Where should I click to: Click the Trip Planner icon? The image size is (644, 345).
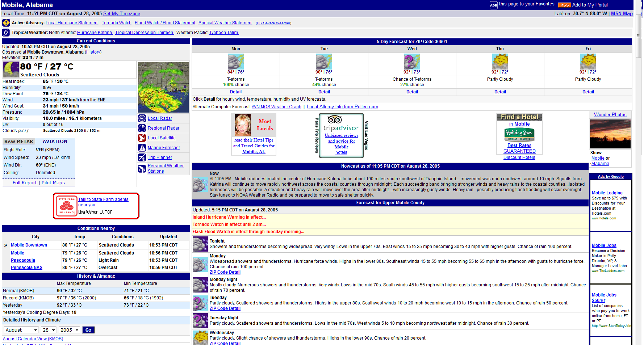coord(142,157)
